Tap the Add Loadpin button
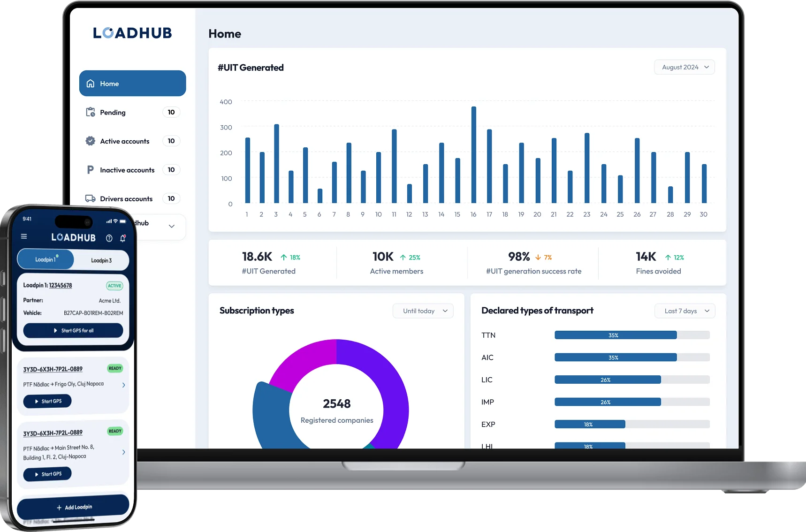The image size is (806, 532). coord(73,507)
